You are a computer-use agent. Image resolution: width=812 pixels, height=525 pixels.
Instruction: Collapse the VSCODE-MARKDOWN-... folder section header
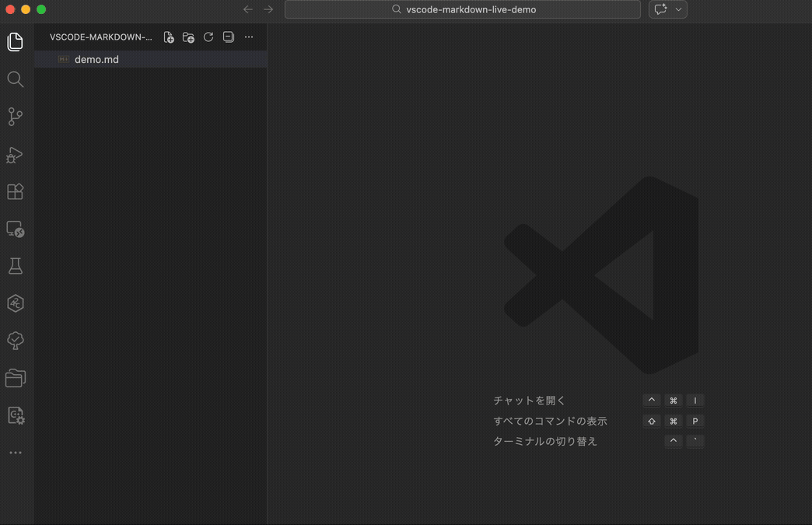pyautogui.click(x=101, y=37)
